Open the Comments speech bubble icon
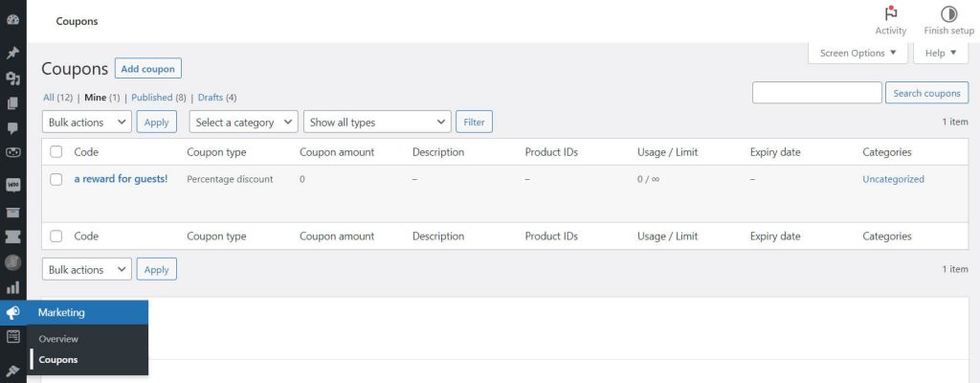The height and width of the screenshot is (383, 980). [12, 127]
